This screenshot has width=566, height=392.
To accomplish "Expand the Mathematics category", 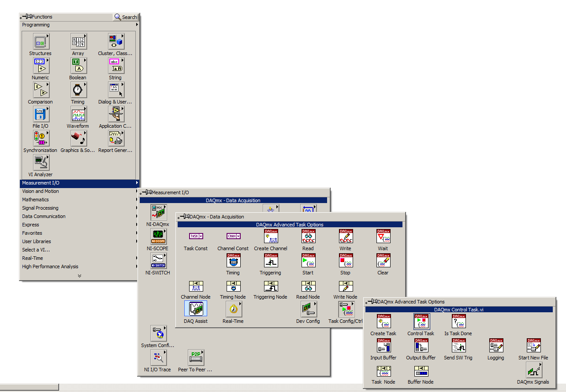I will pos(80,200).
